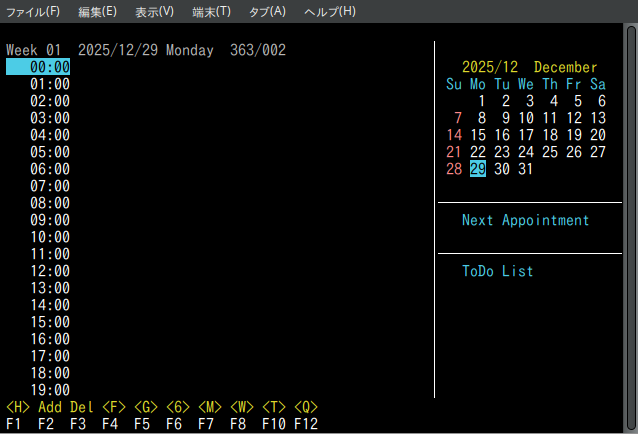Image resolution: width=638 pixels, height=434 pixels.
Task: Click the ToDo List panel heading
Action: click(x=497, y=271)
